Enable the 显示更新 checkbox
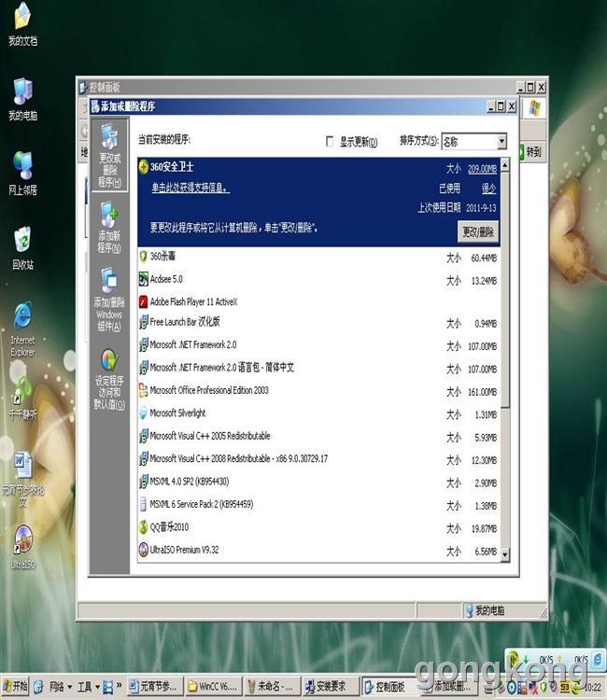 tap(330, 142)
